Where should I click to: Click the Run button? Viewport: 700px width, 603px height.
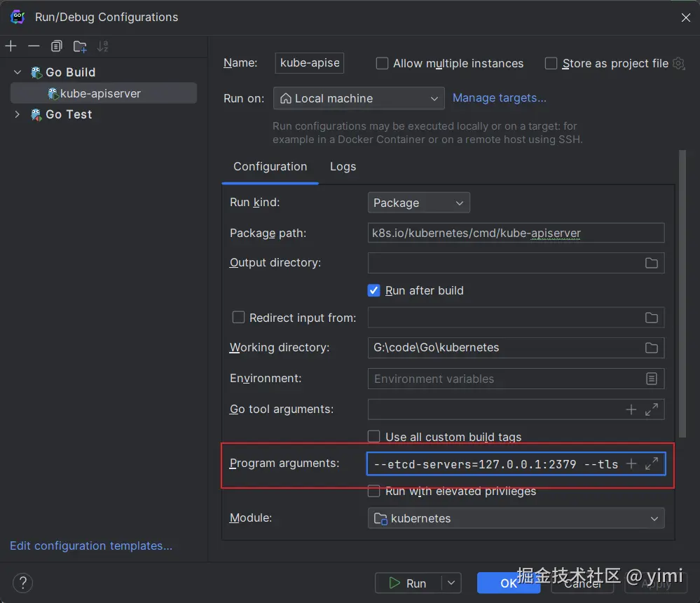tap(409, 583)
